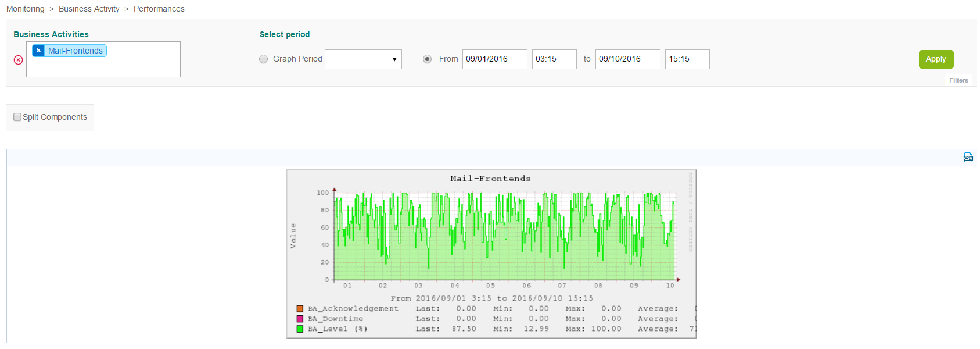Click the green BA_Level legend swatch
The width and height of the screenshot is (980, 349).
point(300,329)
